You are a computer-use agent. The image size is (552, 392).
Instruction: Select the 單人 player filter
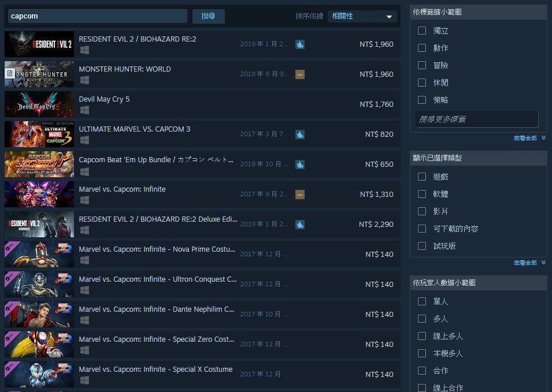pyautogui.click(x=422, y=301)
